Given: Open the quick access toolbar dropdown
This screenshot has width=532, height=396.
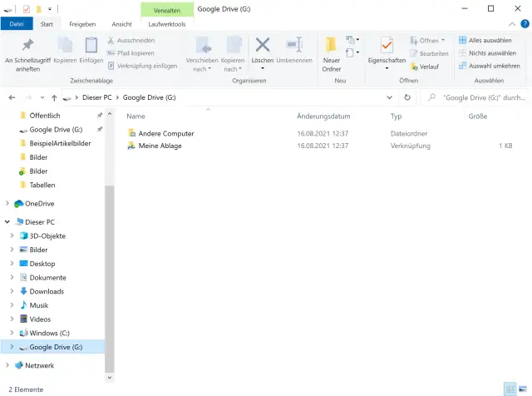Looking at the screenshot, I should [x=50, y=9].
